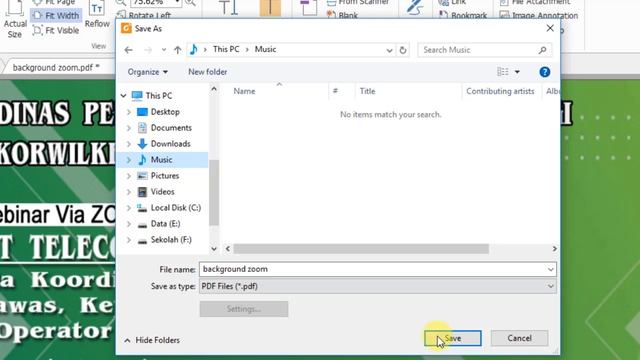Sort by the # column header

pyautogui.click(x=335, y=91)
